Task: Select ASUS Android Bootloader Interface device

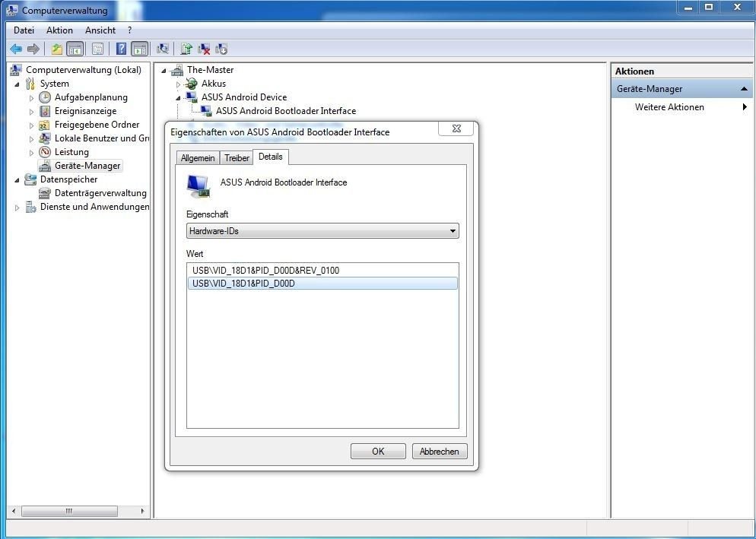Action: point(286,111)
